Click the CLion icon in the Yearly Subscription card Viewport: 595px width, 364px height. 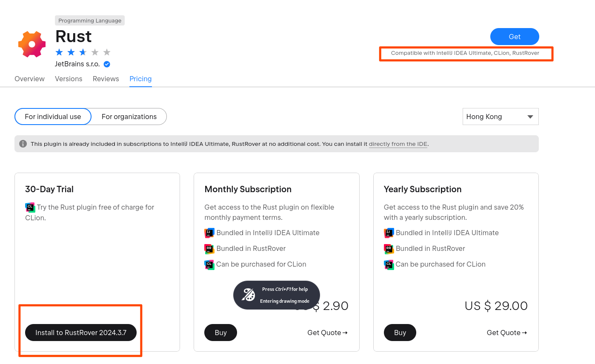click(x=389, y=264)
